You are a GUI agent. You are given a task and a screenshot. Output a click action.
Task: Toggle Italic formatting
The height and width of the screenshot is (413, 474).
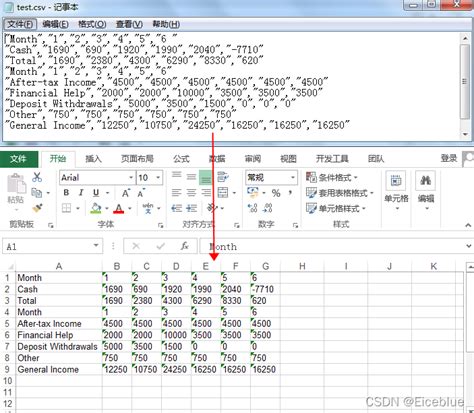pyautogui.click(x=81, y=193)
